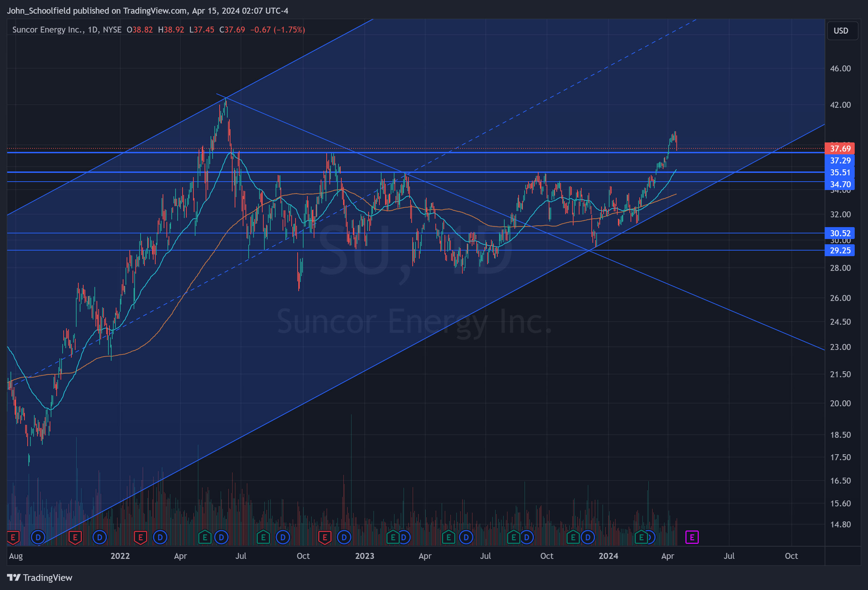The width and height of the screenshot is (868, 590).
Task: Select the 29.25 horizontal line price label
Action: click(839, 250)
